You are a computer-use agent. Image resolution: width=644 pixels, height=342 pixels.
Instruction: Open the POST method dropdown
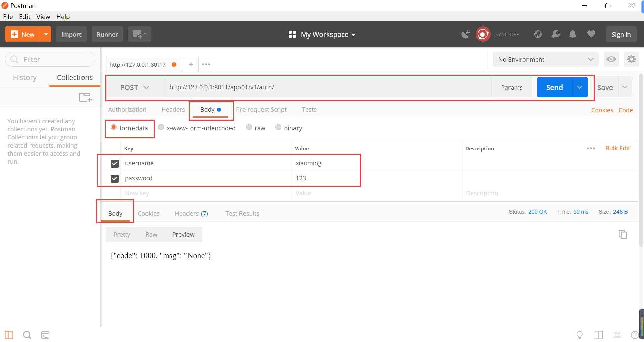pos(135,87)
